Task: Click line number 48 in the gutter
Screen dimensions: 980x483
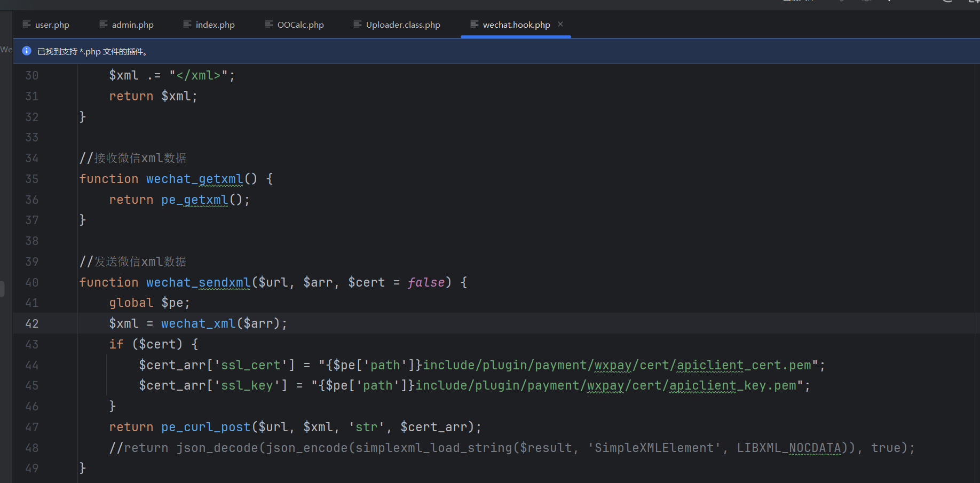Action: coord(32,448)
